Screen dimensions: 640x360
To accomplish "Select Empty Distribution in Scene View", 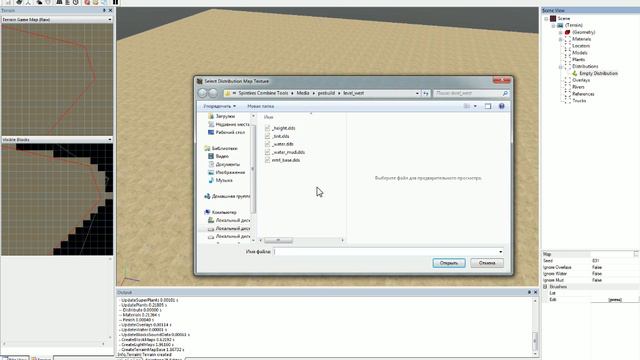I will [598, 73].
